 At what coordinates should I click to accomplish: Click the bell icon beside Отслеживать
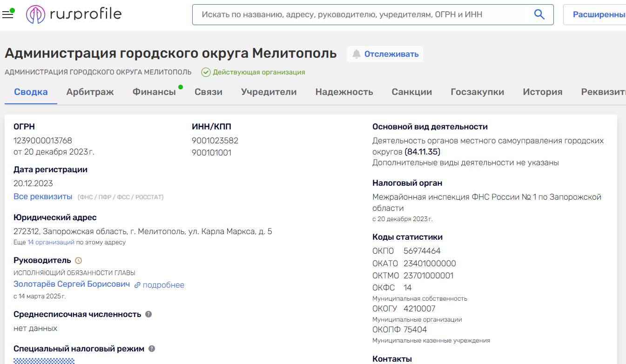click(x=357, y=54)
